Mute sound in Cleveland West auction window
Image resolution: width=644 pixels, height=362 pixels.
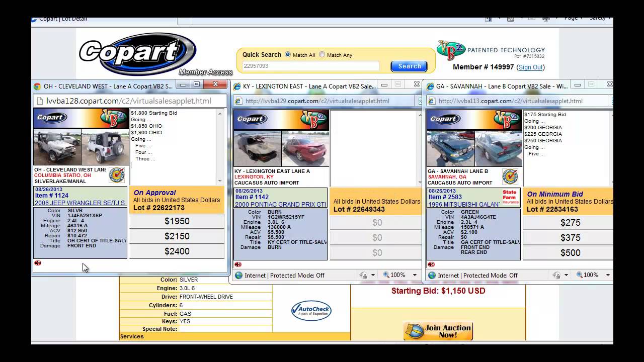[38, 263]
